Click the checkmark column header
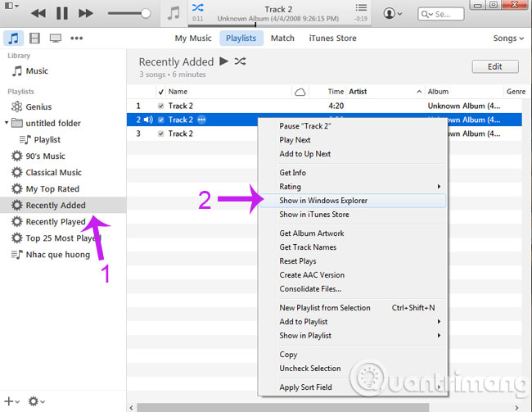This screenshot has width=532, height=412. [x=160, y=92]
